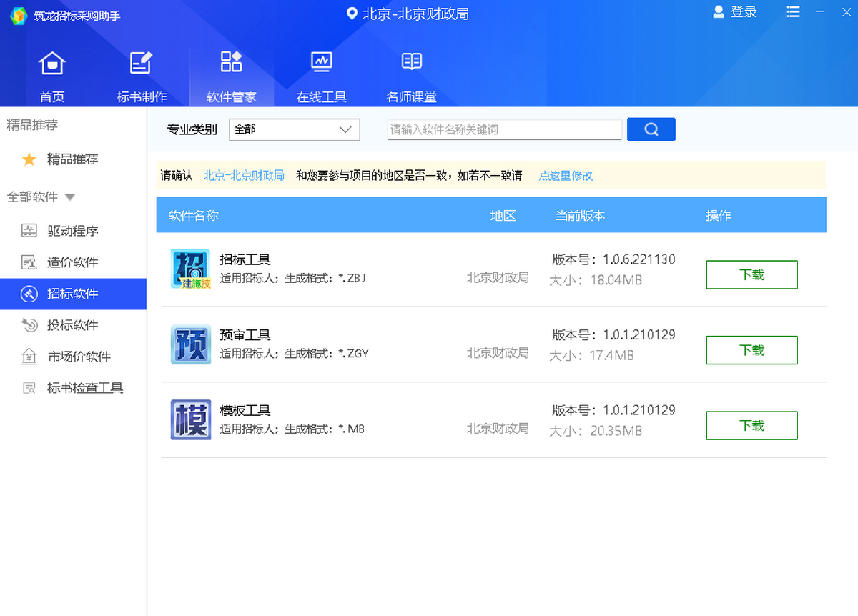Download the 模板工具 software
The height and width of the screenshot is (616, 858).
click(751, 426)
